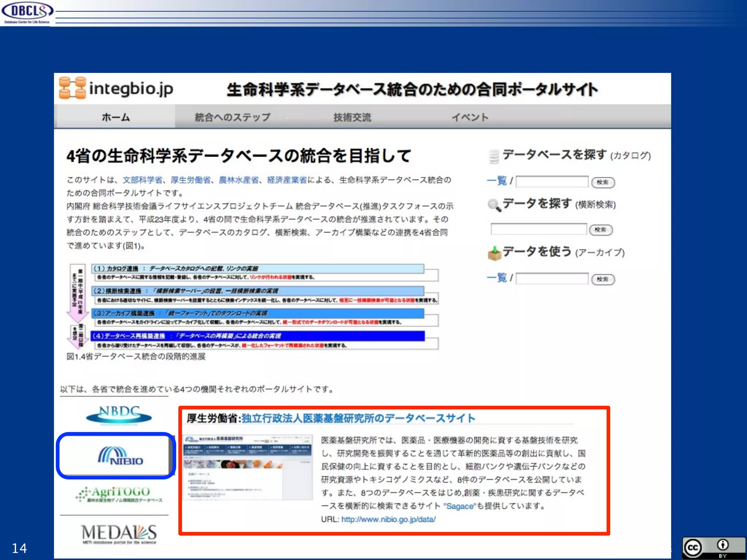Follow the 文部科学省 link

143,180
